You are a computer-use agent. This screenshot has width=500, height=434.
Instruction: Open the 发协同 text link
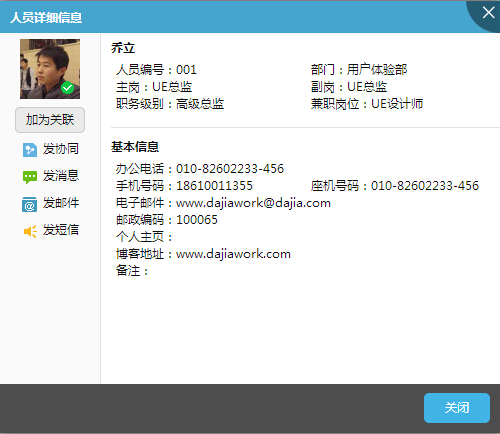(x=61, y=149)
